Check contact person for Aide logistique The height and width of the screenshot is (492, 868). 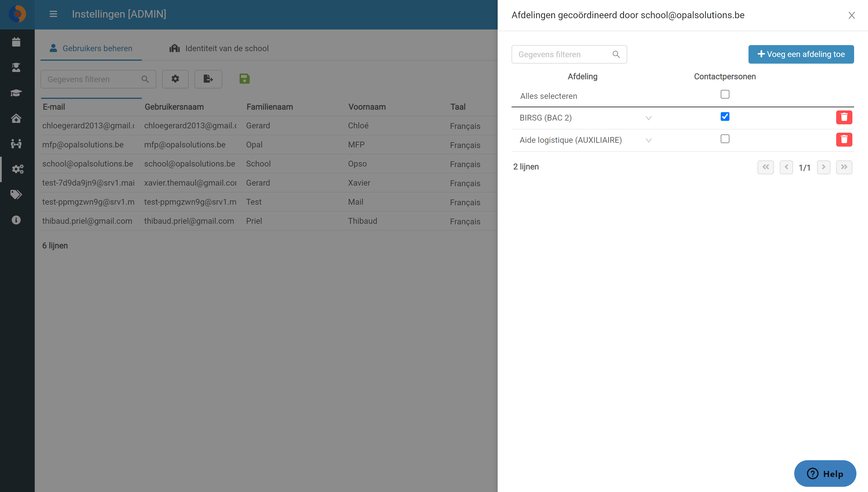pos(724,139)
